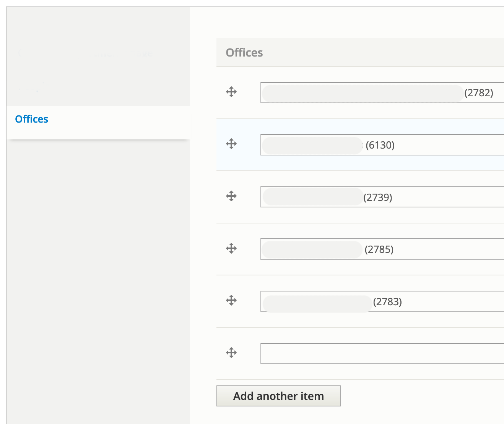Click the redacted name before ID (2782)
Screen dimensions: 504x424
(363, 94)
